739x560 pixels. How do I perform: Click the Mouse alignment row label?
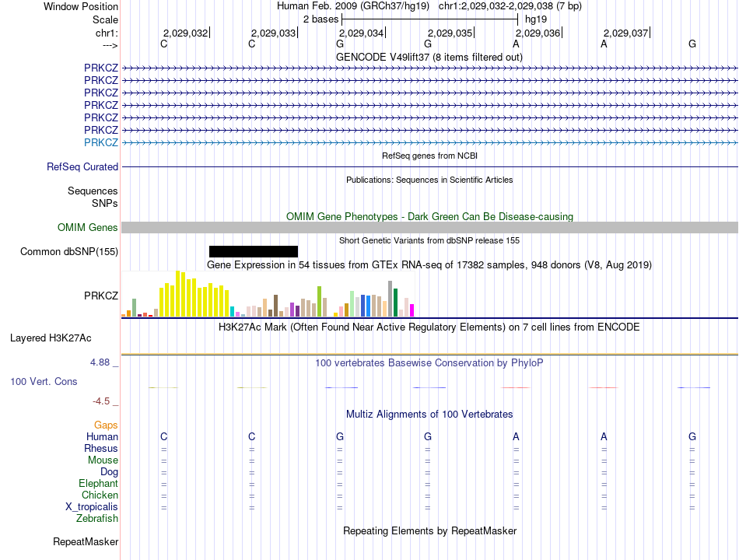tap(103, 460)
